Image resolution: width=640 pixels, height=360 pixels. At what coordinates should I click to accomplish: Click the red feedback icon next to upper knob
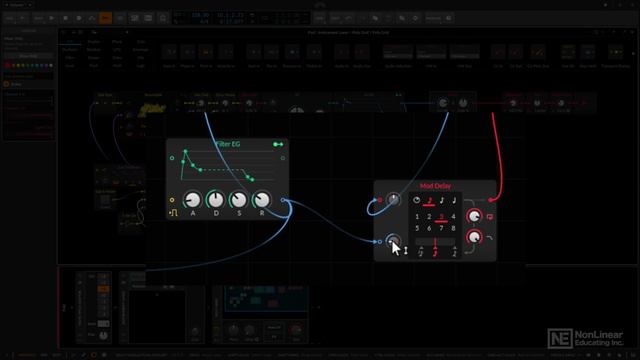(490, 217)
